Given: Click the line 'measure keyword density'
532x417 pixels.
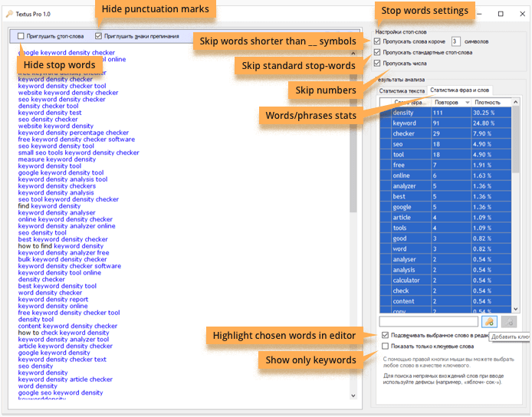Looking at the screenshot, I should [x=57, y=159].
